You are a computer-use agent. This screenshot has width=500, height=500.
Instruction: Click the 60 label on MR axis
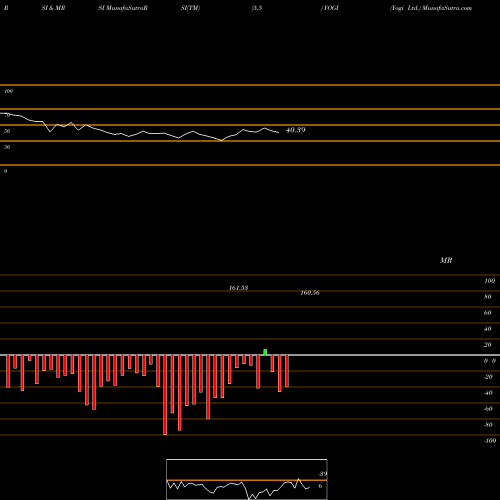point(488,313)
